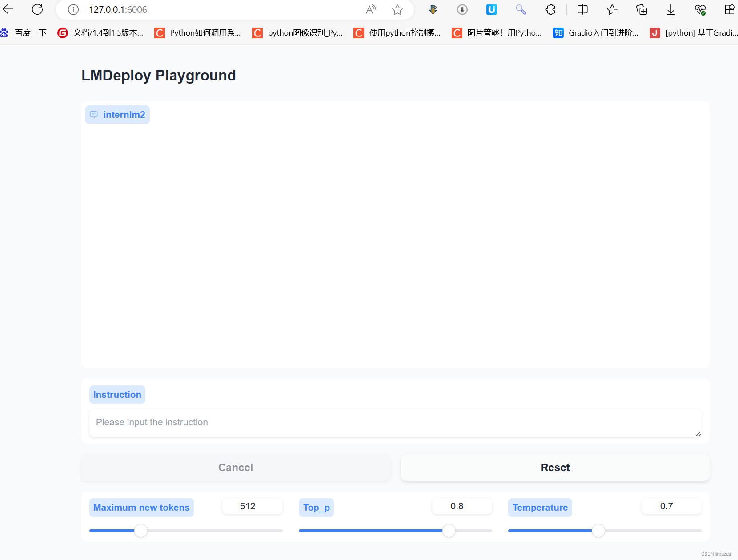
Task: Open the Collections icon
Action: click(x=642, y=10)
